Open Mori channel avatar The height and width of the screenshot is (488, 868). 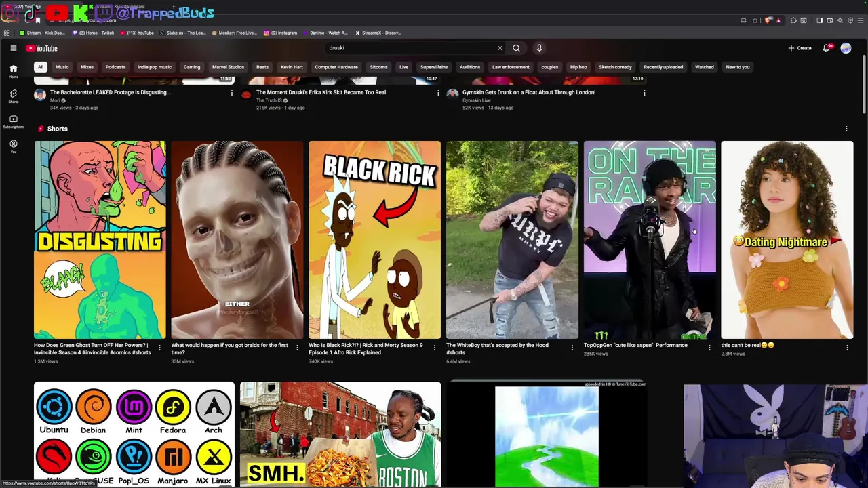tap(40, 95)
